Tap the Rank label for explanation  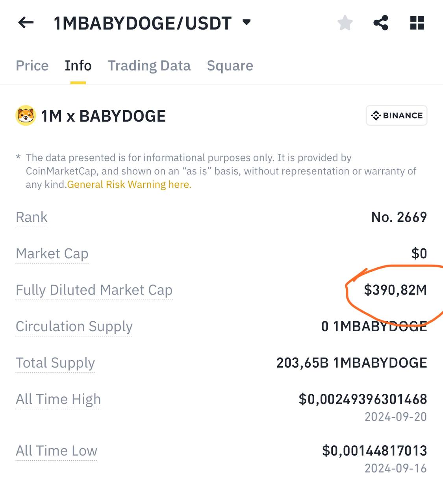click(32, 217)
